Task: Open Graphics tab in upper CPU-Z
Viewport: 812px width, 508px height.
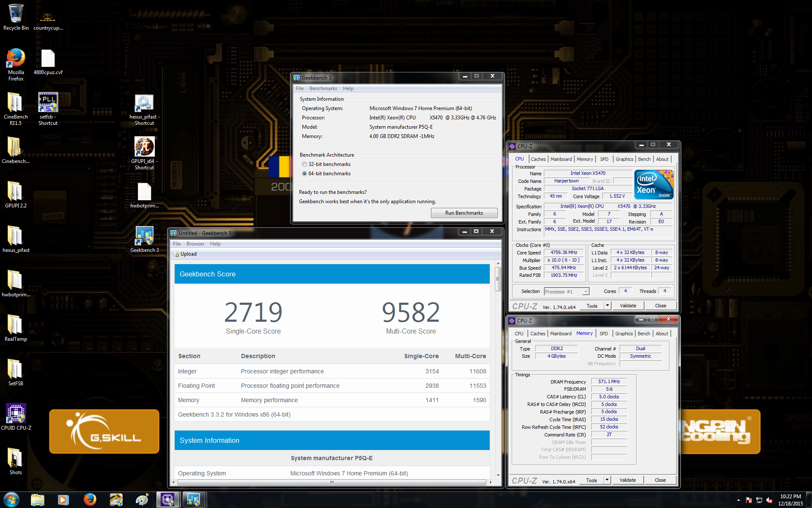Action: coord(624,159)
